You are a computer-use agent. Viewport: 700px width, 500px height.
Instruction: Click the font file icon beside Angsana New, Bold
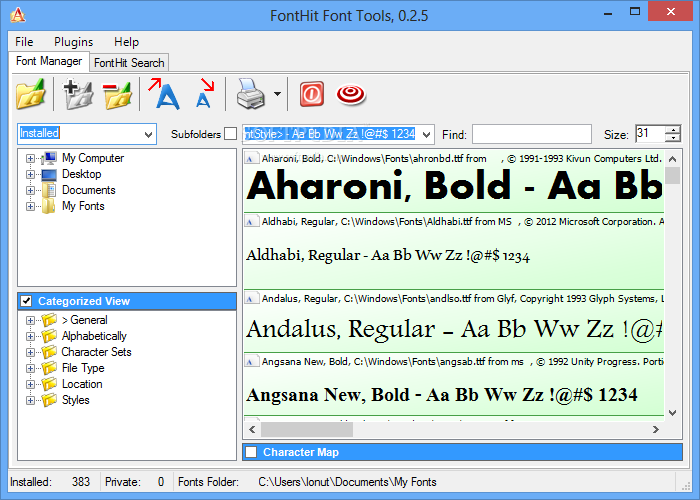point(251,361)
